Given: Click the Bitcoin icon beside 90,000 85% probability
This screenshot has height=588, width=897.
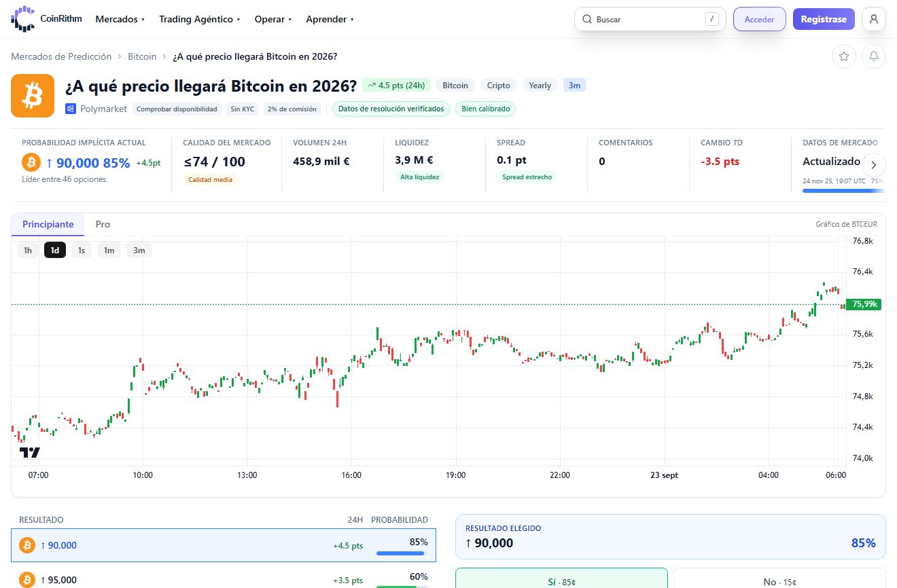Looking at the screenshot, I should pos(31,162).
